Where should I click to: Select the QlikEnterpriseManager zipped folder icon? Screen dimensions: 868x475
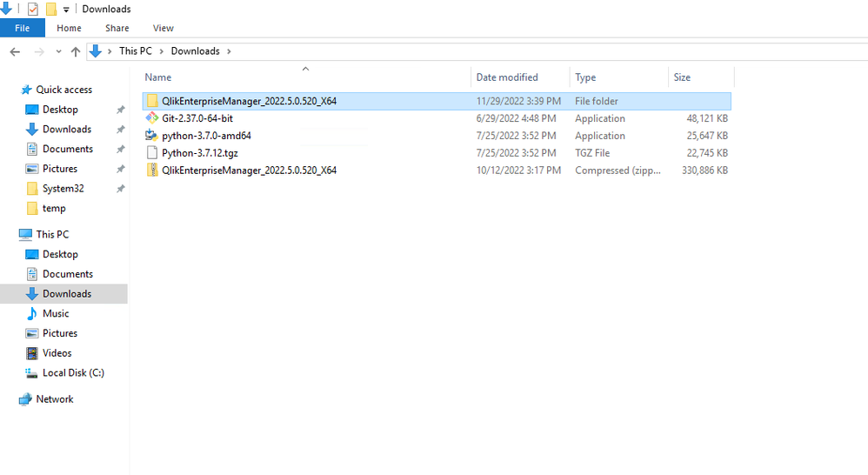152,170
